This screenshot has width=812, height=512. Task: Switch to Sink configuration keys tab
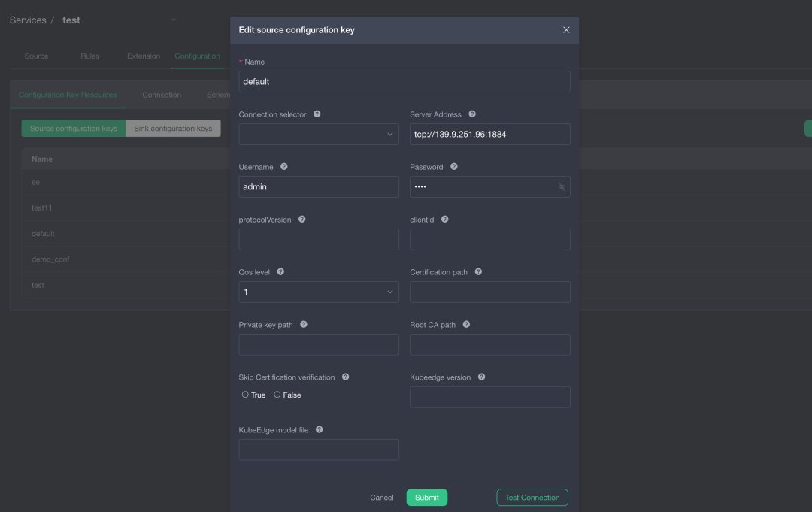[173, 129]
